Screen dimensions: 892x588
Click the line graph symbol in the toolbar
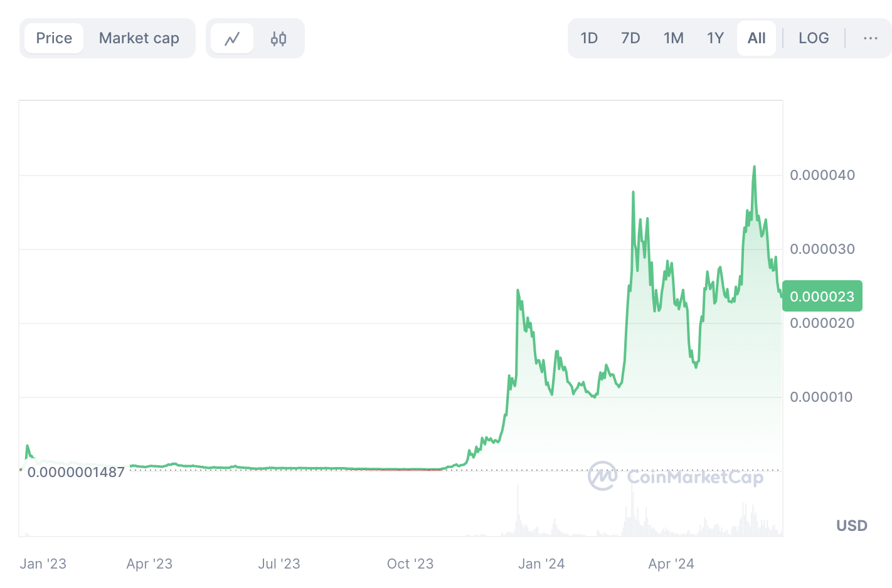(232, 38)
